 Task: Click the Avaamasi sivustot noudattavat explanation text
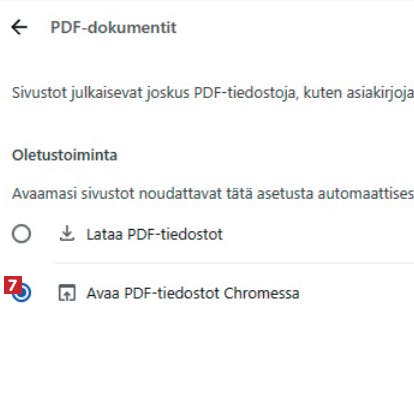[213, 193]
